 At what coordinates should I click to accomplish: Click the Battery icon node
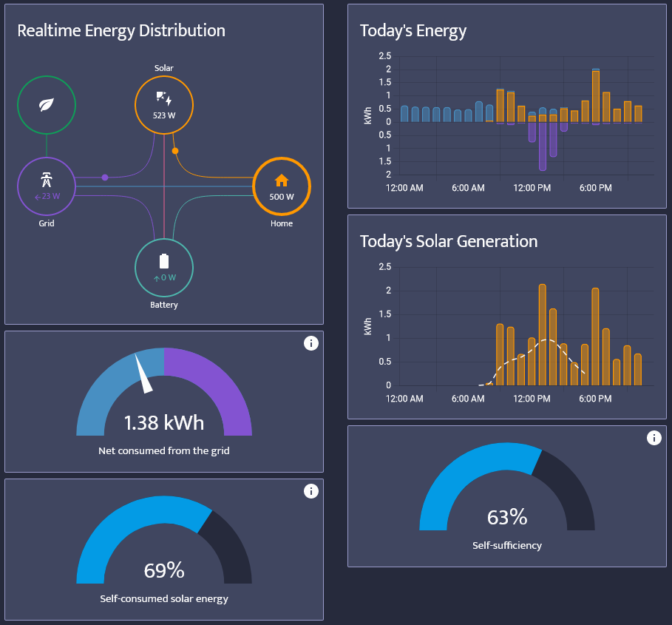coord(163,261)
